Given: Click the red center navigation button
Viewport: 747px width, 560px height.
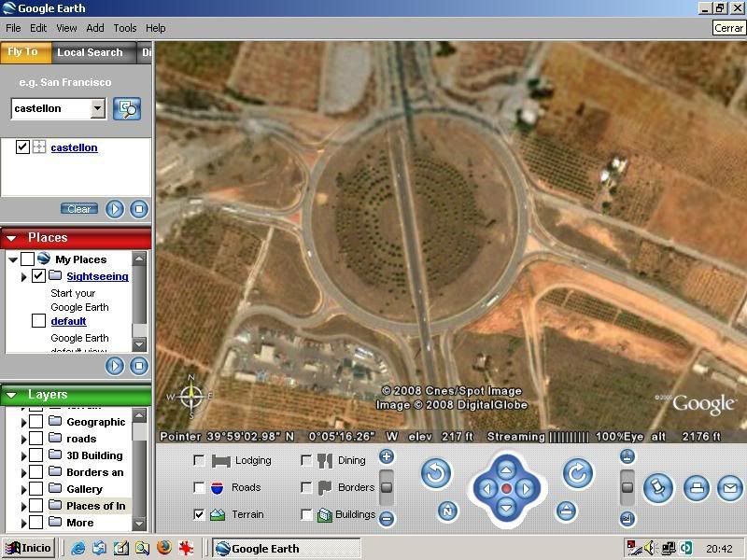Looking at the screenshot, I should 506,488.
